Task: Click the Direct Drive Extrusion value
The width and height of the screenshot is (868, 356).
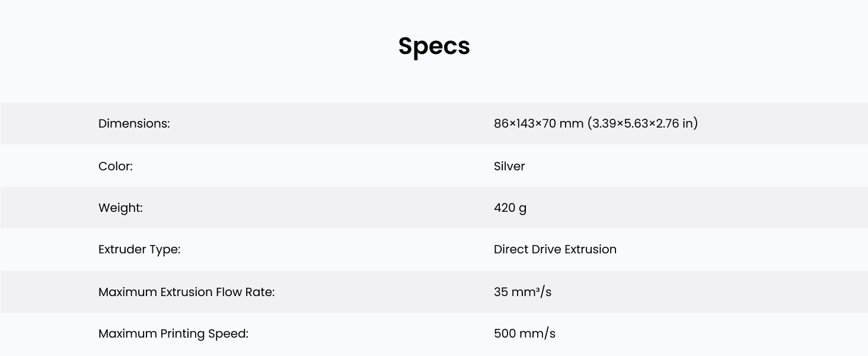Action: tap(555, 249)
